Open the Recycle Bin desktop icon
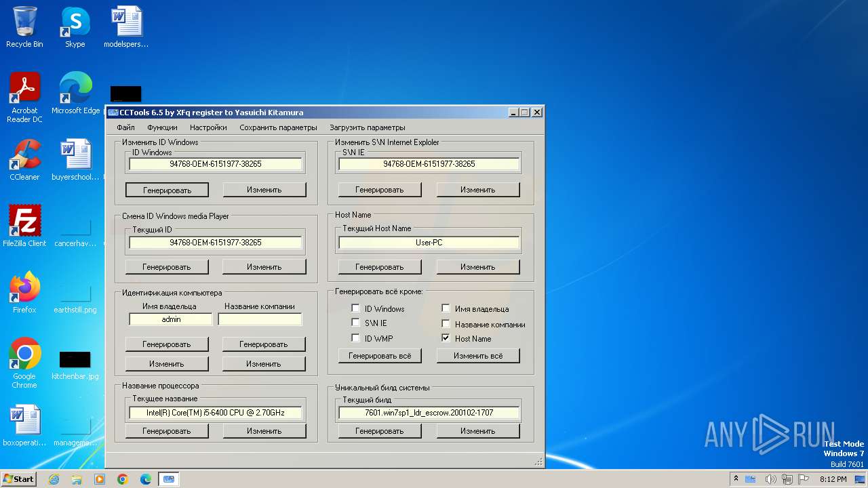This screenshot has height=488, width=868. 24,27
